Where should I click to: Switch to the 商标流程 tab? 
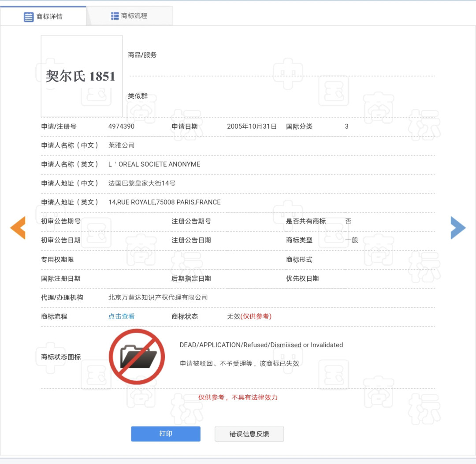coord(129,15)
